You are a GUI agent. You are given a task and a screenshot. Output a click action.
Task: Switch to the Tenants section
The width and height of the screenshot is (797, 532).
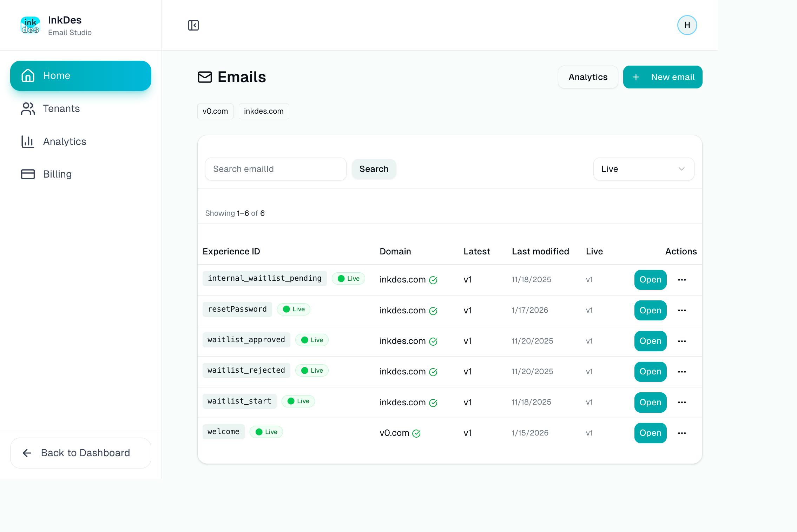pyautogui.click(x=61, y=108)
